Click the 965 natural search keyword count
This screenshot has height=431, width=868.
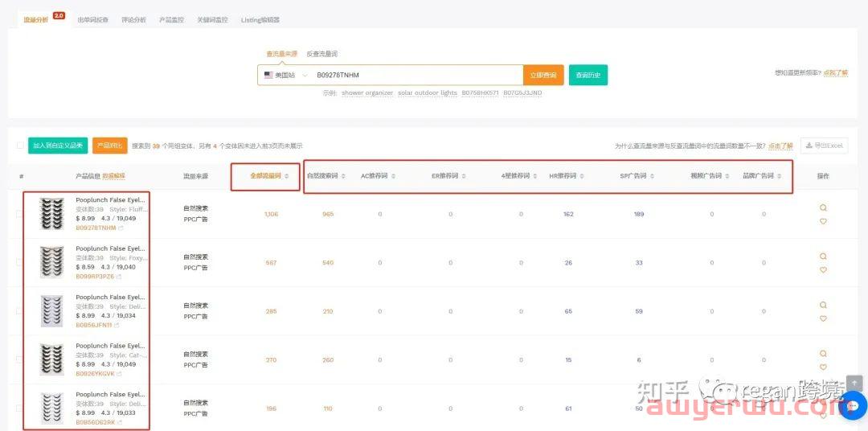click(328, 214)
